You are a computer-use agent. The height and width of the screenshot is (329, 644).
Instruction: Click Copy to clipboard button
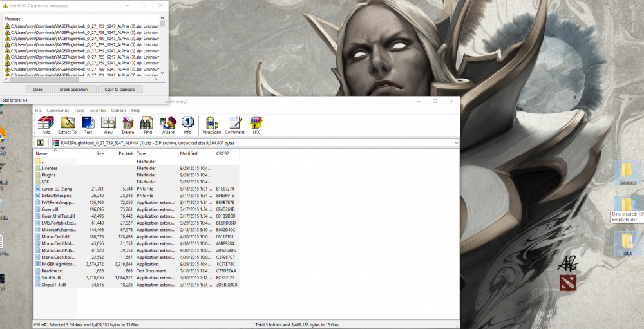tap(120, 89)
